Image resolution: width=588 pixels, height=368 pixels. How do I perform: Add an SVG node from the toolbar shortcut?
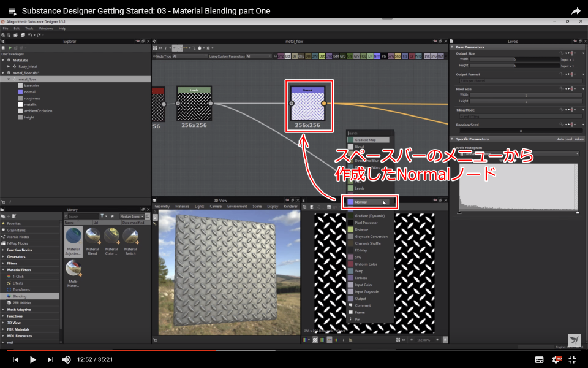[x=391, y=56]
